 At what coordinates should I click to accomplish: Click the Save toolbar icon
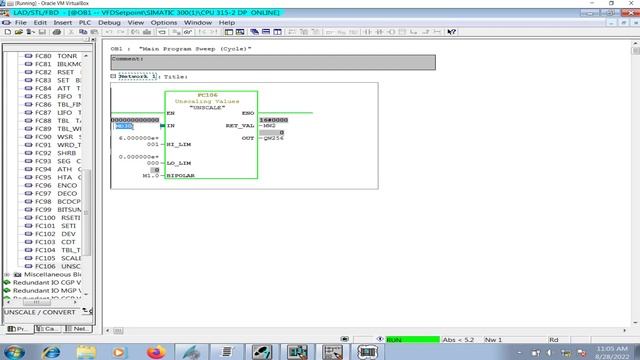pos(42,32)
